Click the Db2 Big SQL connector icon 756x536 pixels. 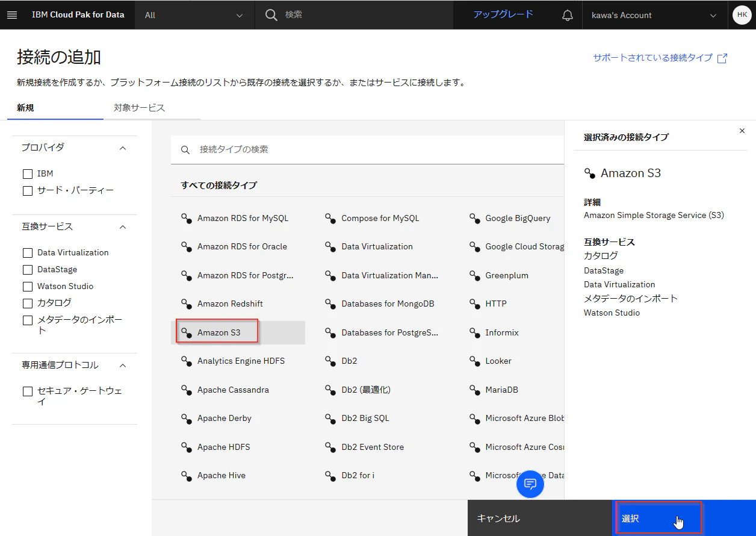330,418
